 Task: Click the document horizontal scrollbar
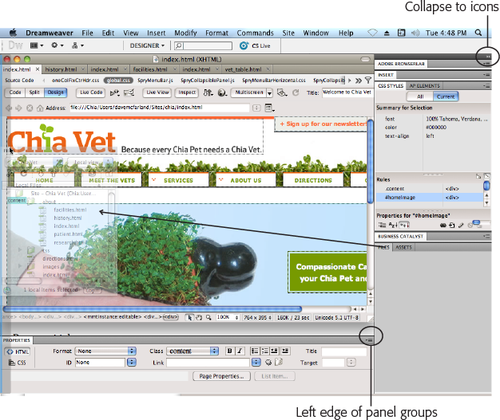pos(152,309)
